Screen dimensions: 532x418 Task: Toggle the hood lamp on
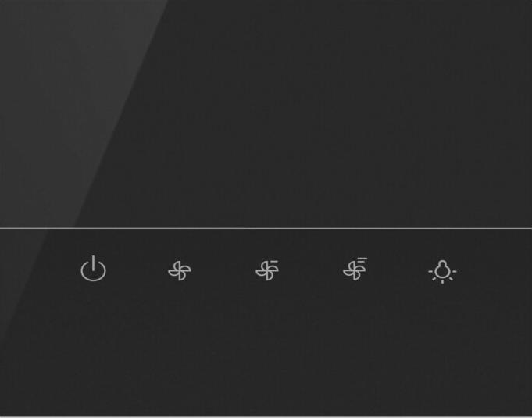pos(442,272)
